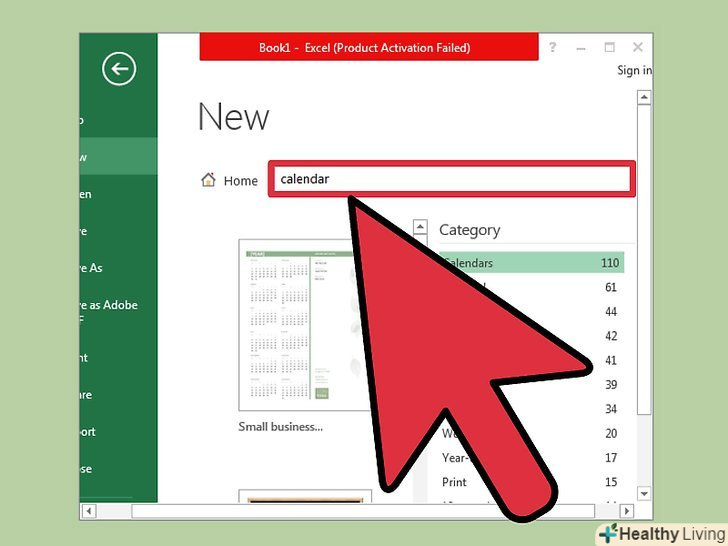Select the Year category with 17 results
Viewport: 728px width, 546px height.
pyautogui.click(x=532, y=458)
